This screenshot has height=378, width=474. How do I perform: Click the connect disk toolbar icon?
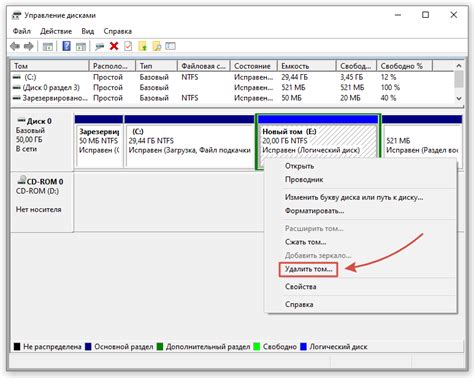(x=99, y=46)
